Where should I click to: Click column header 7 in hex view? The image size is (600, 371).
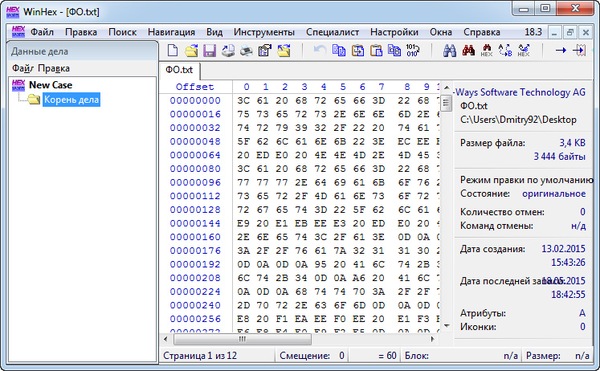click(x=381, y=87)
